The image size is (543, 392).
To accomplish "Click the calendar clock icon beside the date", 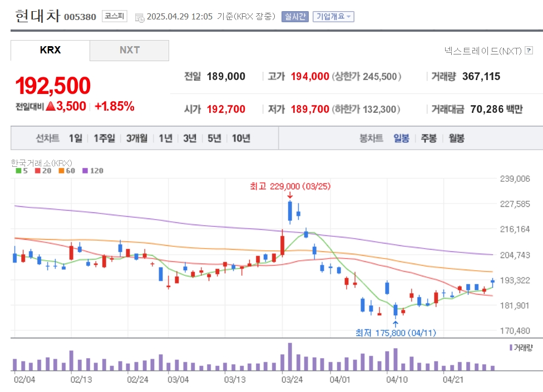I will [140, 17].
